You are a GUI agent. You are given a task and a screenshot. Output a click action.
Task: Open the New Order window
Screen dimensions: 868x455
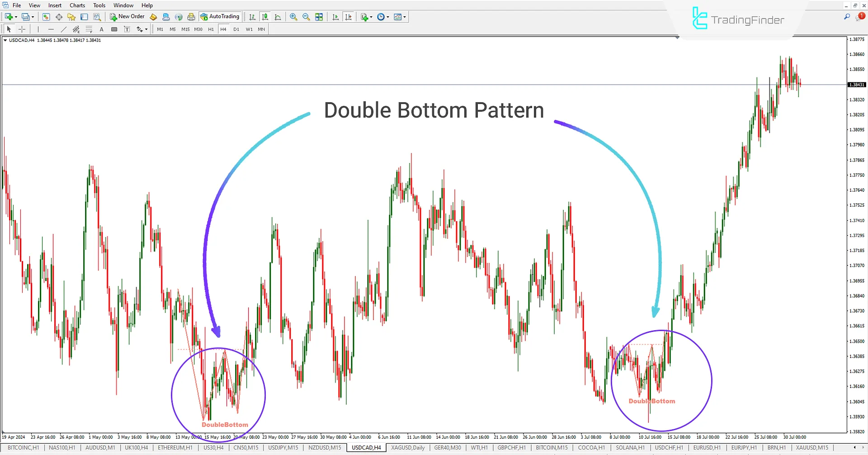pyautogui.click(x=127, y=16)
